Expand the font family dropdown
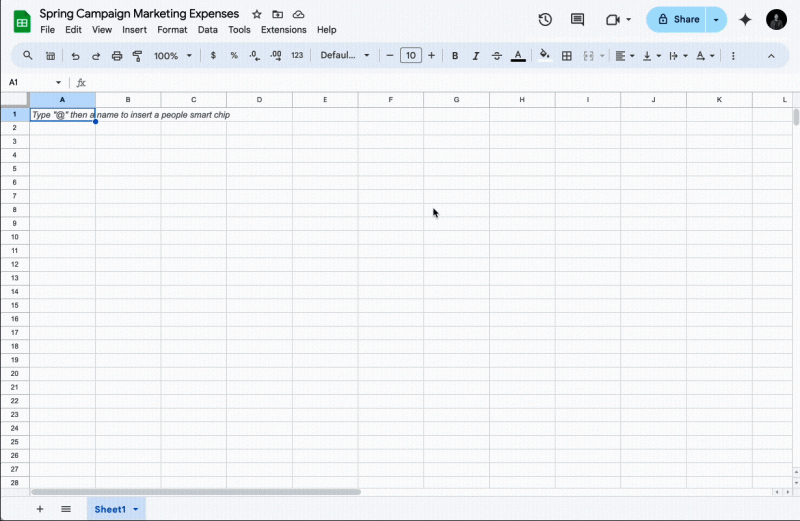Viewport: 800px width, 521px height. coord(345,56)
